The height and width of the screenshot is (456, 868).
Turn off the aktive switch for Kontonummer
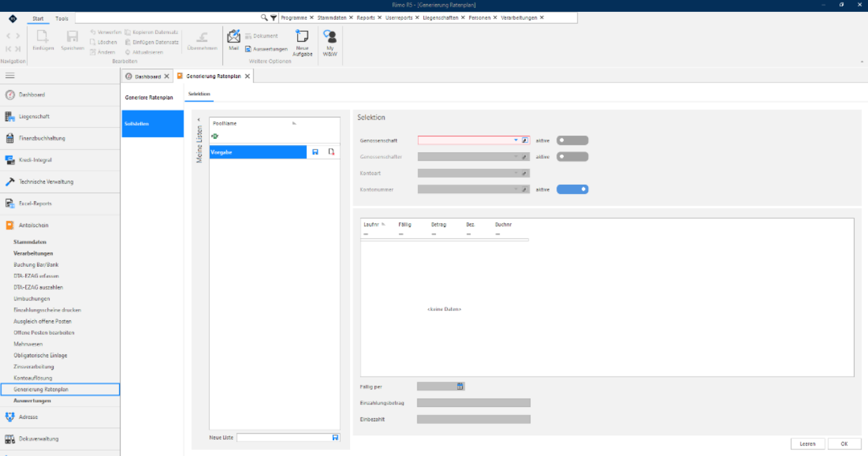pyautogui.click(x=572, y=189)
